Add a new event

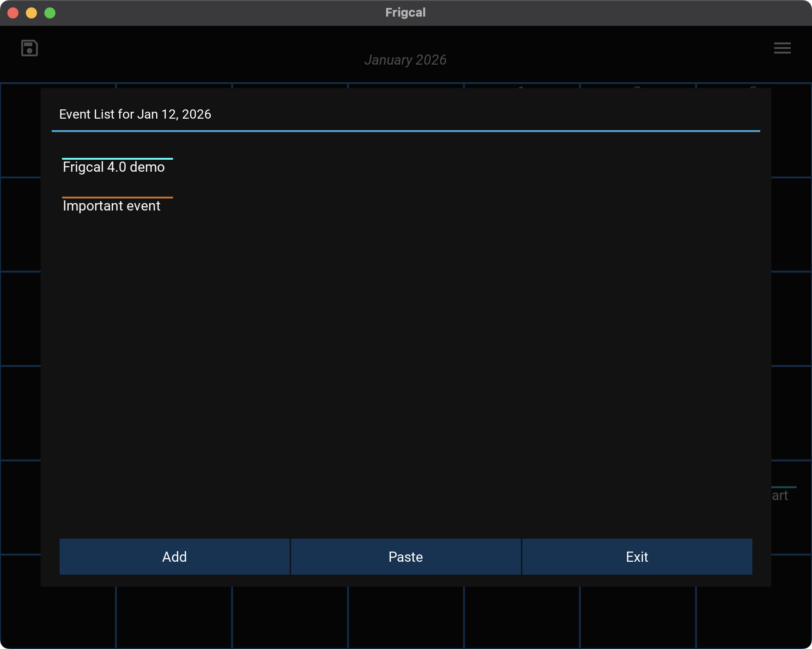pos(175,557)
